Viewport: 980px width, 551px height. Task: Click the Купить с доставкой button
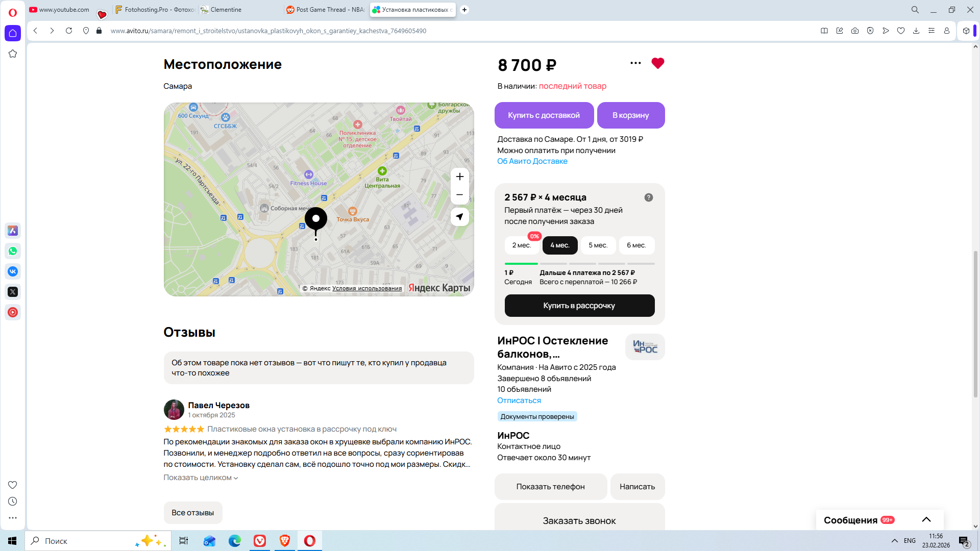pyautogui.click(x=544, y=115)
